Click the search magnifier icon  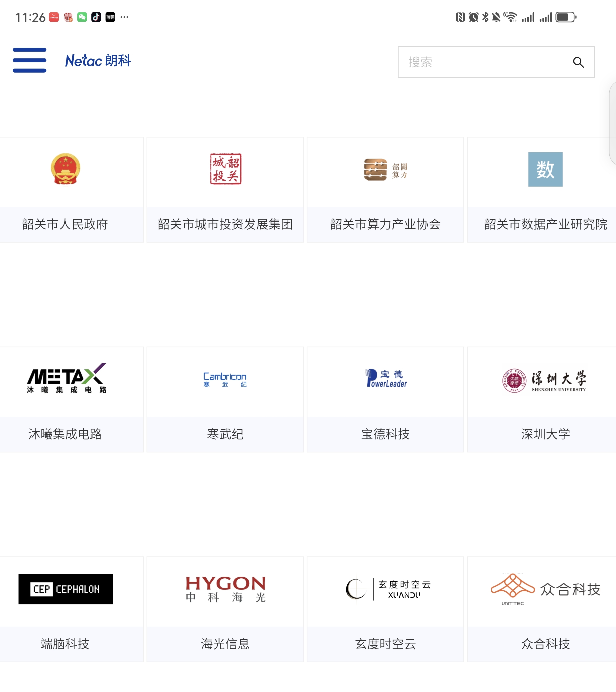pyautogui.click(x=578, y=62)
